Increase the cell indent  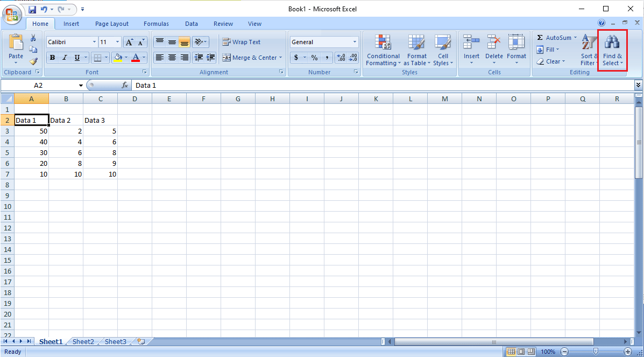(x=211, y=58)
